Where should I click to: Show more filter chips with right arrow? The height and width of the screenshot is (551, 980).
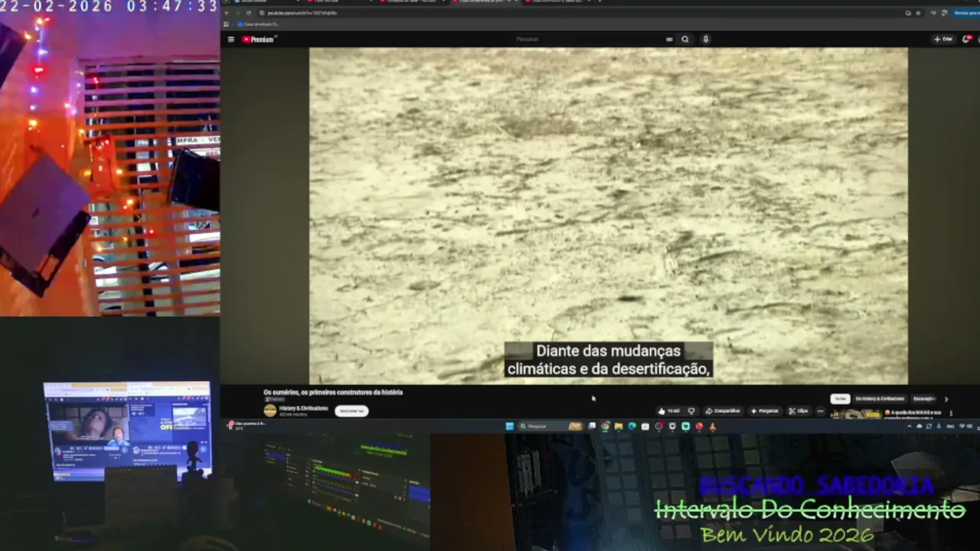(946, 399)
